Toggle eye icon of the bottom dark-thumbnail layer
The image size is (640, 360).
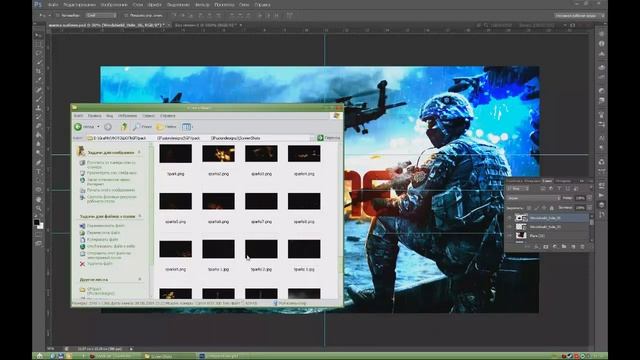click(x=509, y=236)
